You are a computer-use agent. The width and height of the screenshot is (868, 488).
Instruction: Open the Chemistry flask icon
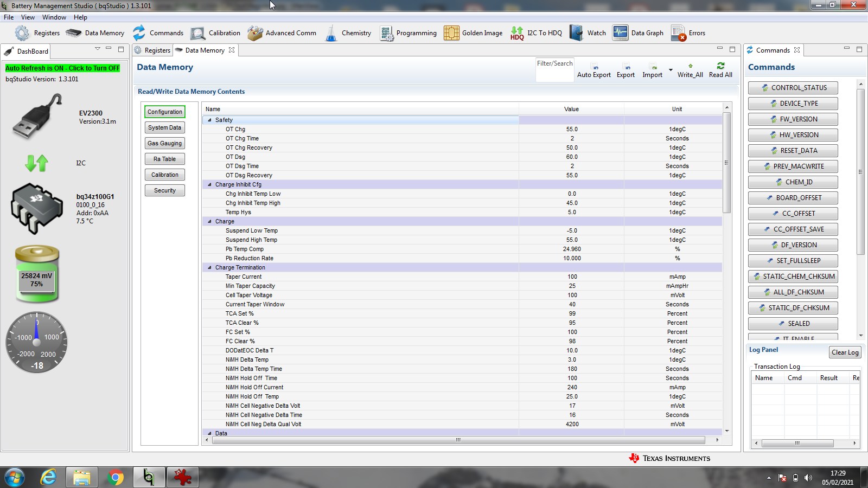pos(331,33)
